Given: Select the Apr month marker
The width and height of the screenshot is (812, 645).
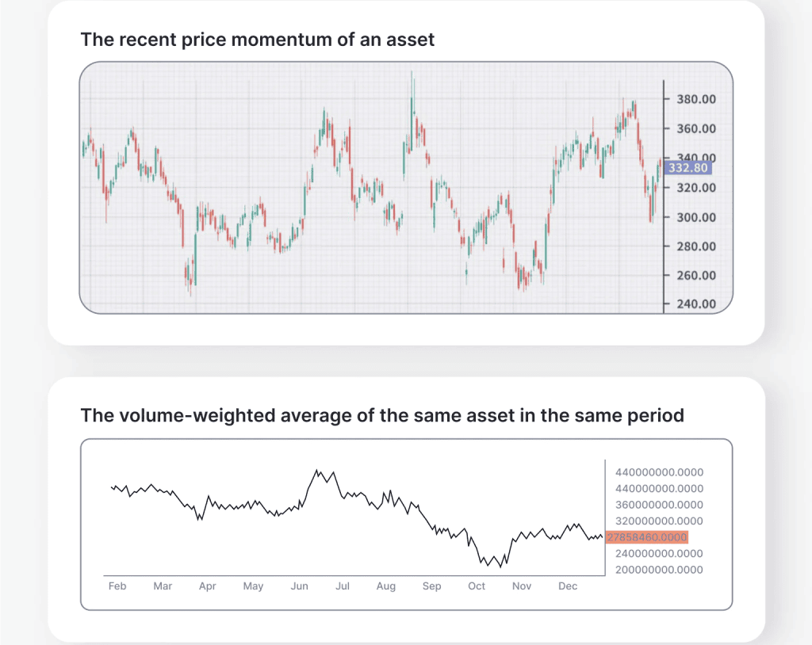Looking at the screenshot, I should point(208,586).
